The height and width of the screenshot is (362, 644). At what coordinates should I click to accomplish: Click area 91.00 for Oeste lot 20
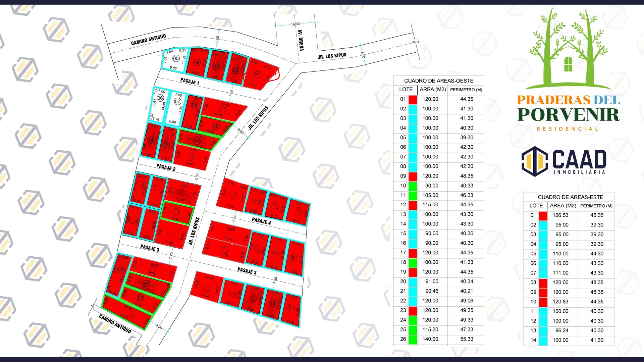click(x=432, y=282)
